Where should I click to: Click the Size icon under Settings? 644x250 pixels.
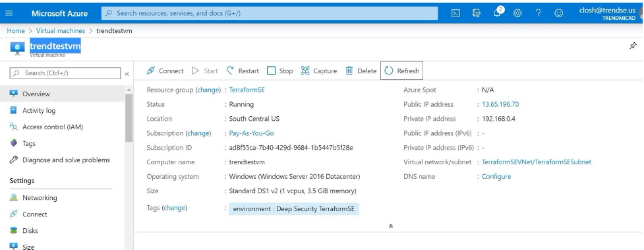14,246
